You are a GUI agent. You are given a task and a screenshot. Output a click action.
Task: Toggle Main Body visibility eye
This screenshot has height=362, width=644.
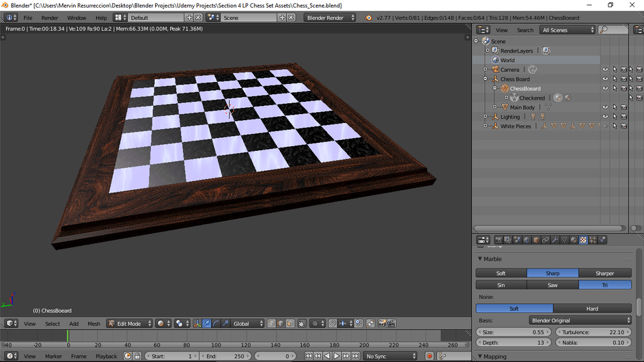605,107
